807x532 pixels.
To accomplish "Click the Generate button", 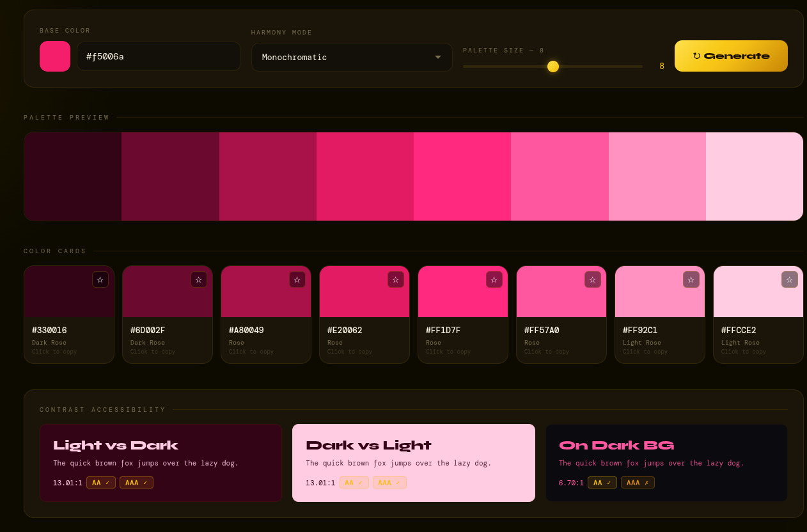I will [x=731, y=56].
